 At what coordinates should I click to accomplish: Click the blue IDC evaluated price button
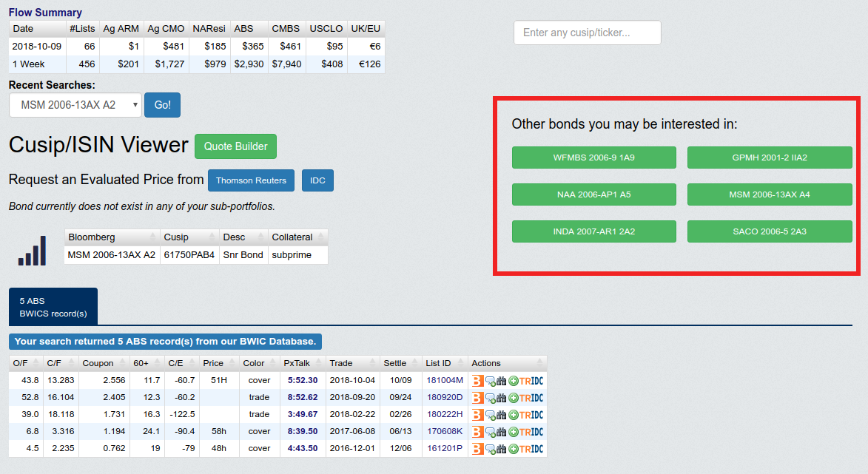(317, 180)
